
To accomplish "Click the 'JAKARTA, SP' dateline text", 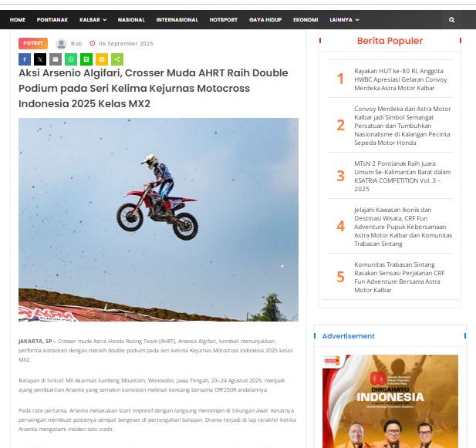I will tap(35, 342).
